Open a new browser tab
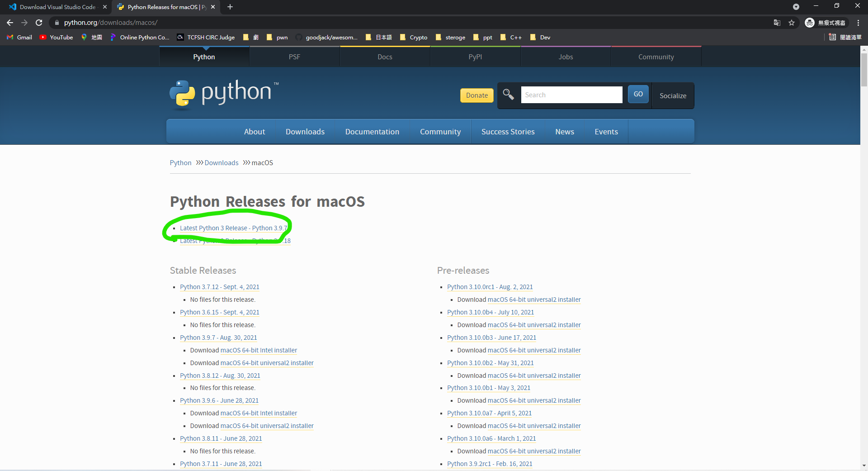 pos(230,7)
